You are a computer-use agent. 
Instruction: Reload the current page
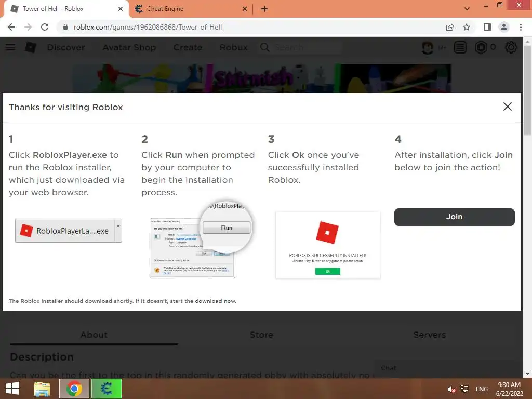pos(45,27)
